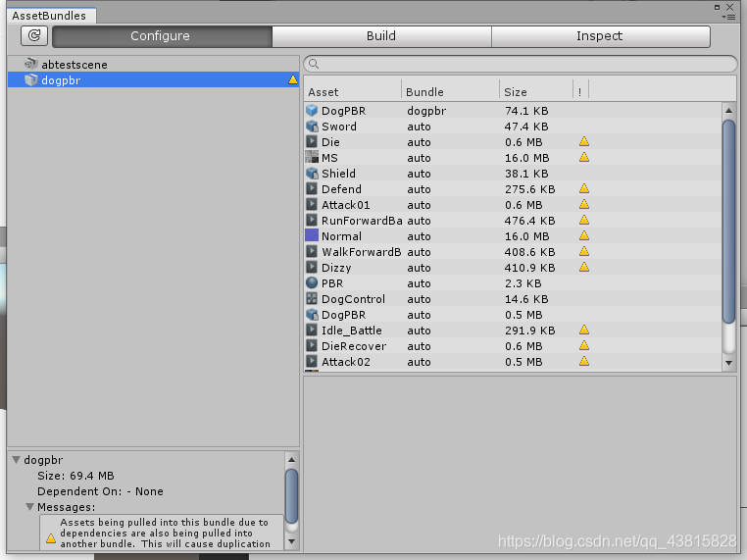The image size is (747, 560).
Task: Switch to the Build tab
Action: 381,36
